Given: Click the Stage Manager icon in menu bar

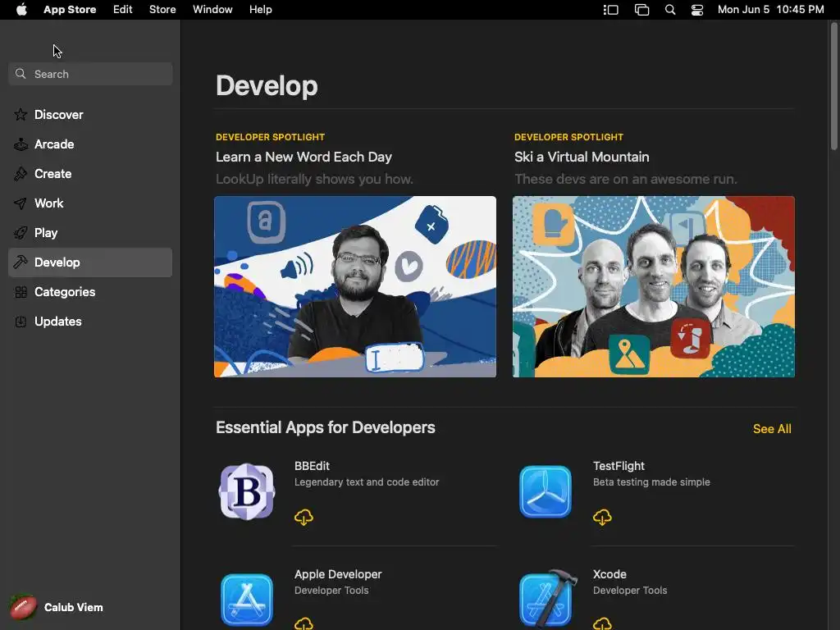Looking at the screenshot, I should click(610, 10).
